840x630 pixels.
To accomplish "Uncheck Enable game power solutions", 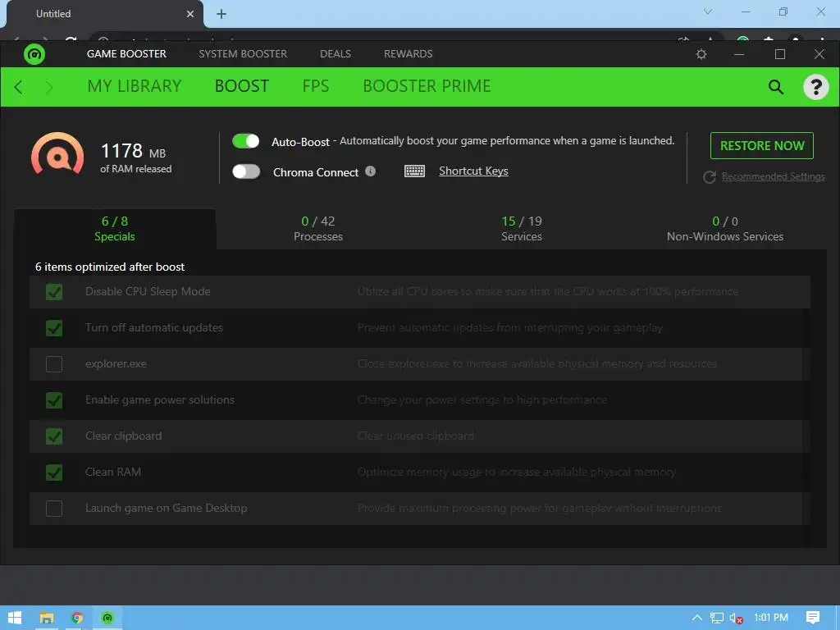I will coord(54,400).
